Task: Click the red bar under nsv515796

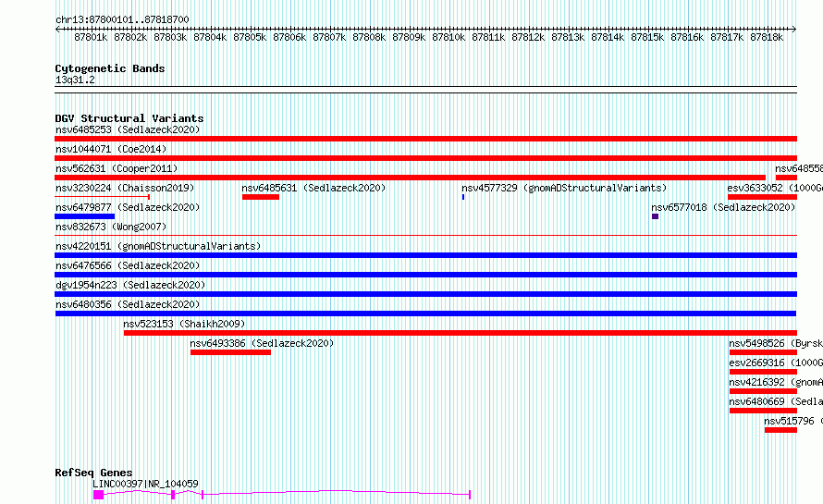Action: (x=781, y=430)
